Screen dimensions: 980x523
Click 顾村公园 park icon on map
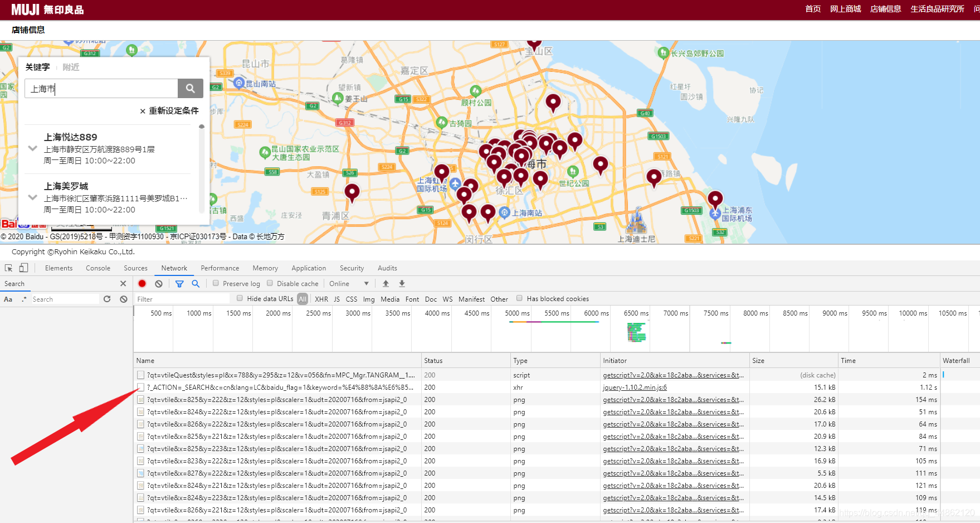point(476,91)
